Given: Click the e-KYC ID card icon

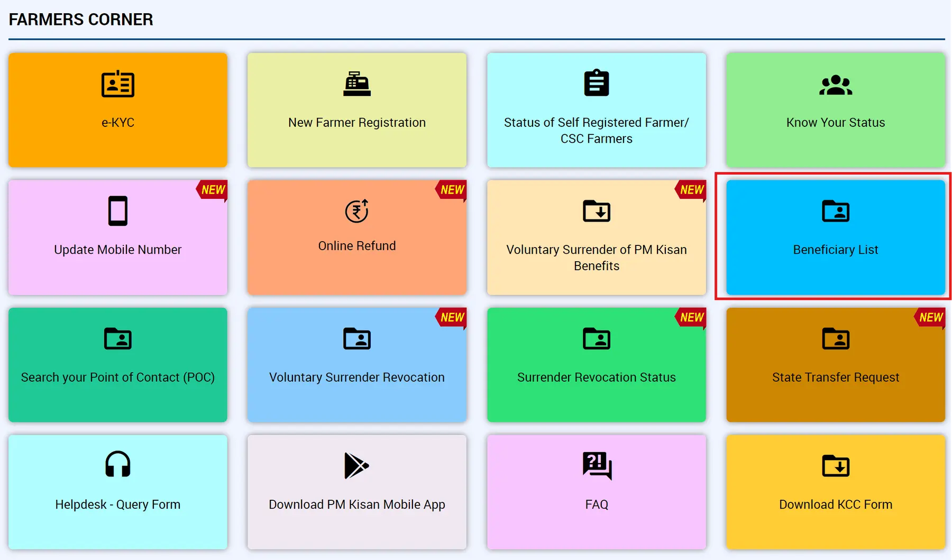Looking at the screenshot, I should click(x=117, y=84).
